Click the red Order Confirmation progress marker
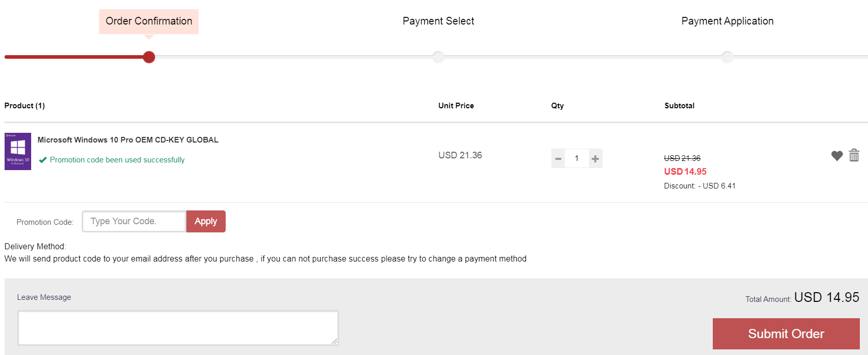Screen dimensions: 868x355 click(x=149, y=57)
